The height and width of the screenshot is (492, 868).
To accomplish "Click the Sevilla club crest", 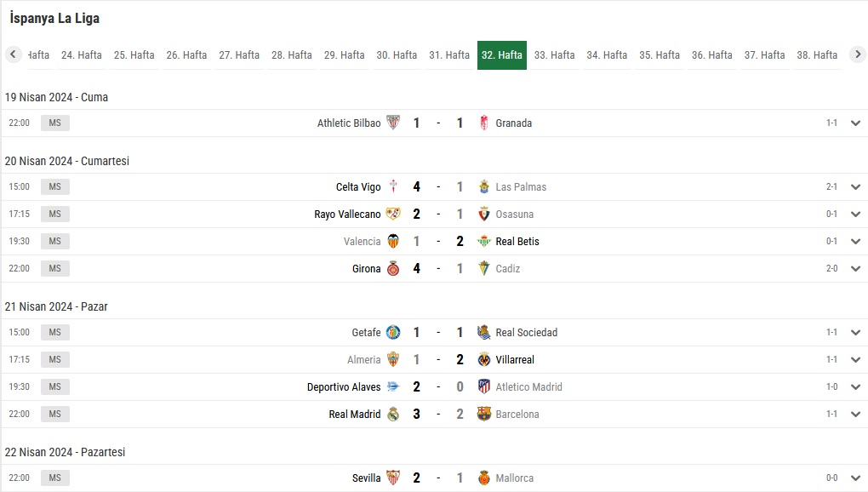I will (393, 478).
